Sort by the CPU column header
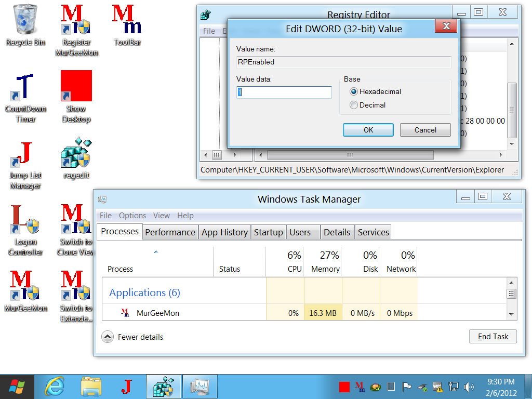This screenshot has height=399, width=532. click(285, 262)
